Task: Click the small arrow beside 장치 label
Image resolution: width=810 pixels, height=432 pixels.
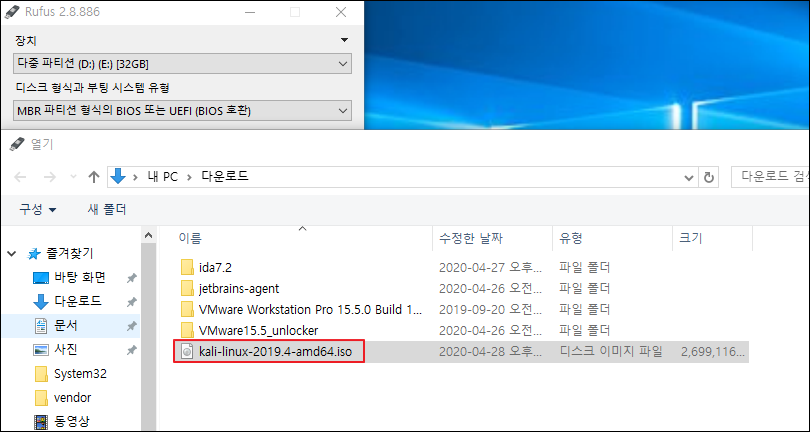Action: (345, 40)
